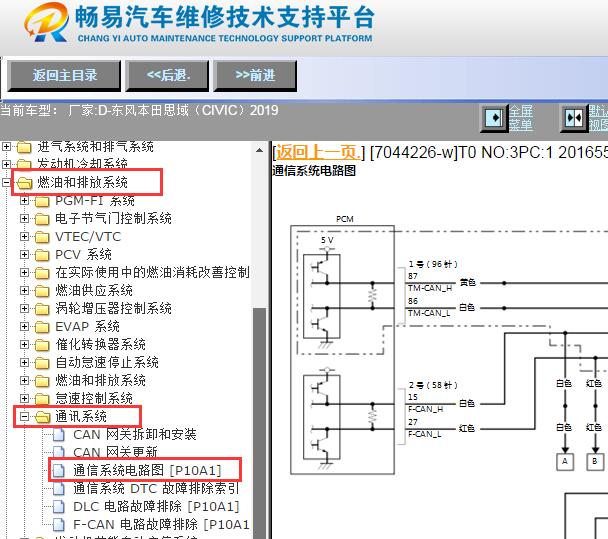Select the 通讯系统 tree label
The image size is (608, 539).
(x=81, y=416)
